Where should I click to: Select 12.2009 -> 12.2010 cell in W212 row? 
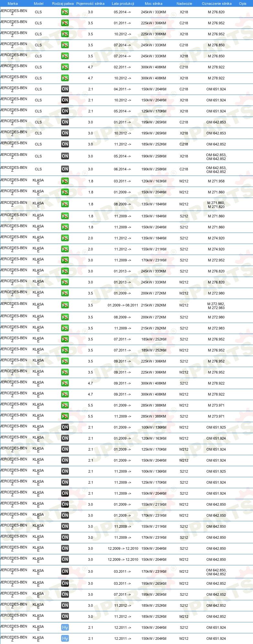click(x=123, y=559)
